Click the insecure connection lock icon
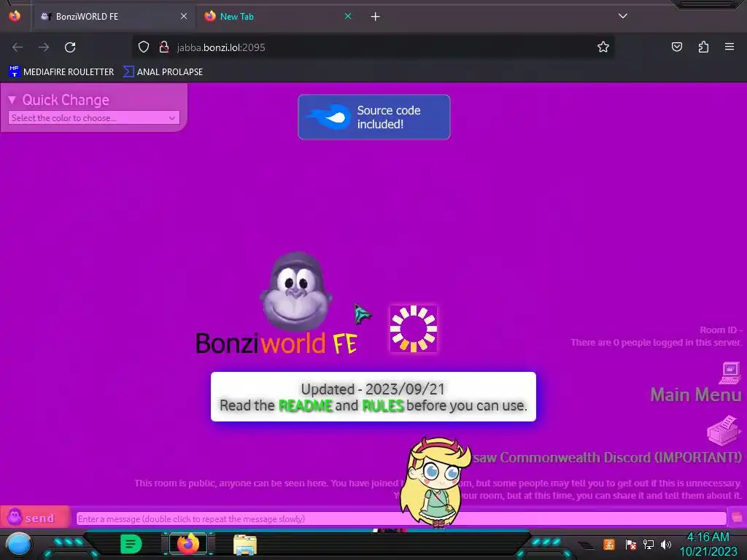Image resolution: width=747 pixels, height=560 pixels. pyautogui.click(x=164, y=47)
